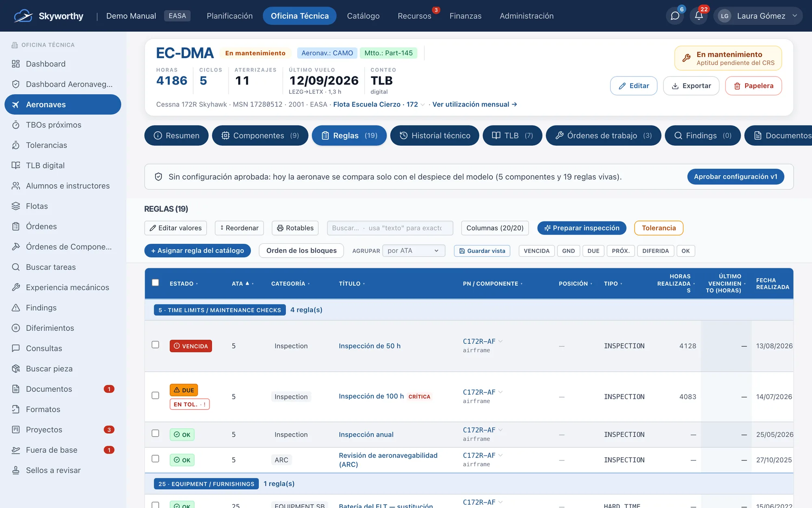Switch to the Componentes tab
This screenshot has width=812, height=508.
pyautogui.click(x=260, y=135)
